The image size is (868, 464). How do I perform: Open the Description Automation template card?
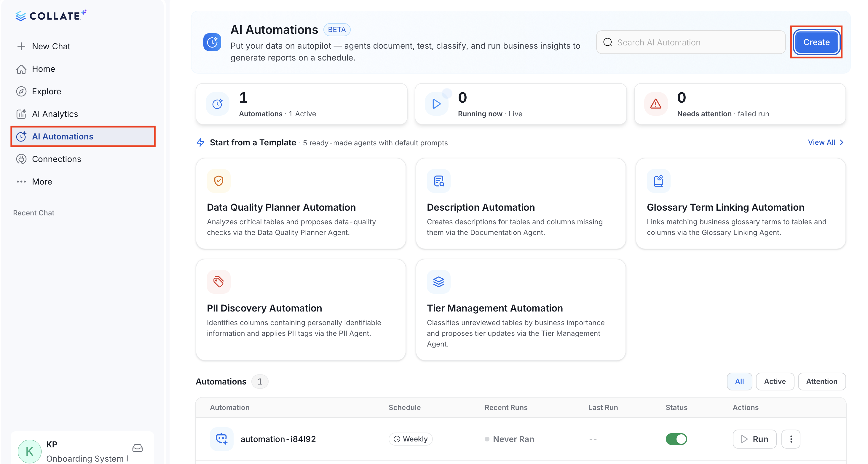pyautogui.click(x=520, y=203)
